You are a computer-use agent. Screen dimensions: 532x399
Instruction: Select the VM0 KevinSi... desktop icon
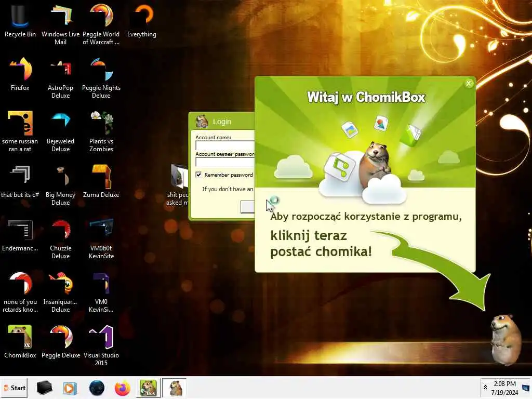coord(101,292)
